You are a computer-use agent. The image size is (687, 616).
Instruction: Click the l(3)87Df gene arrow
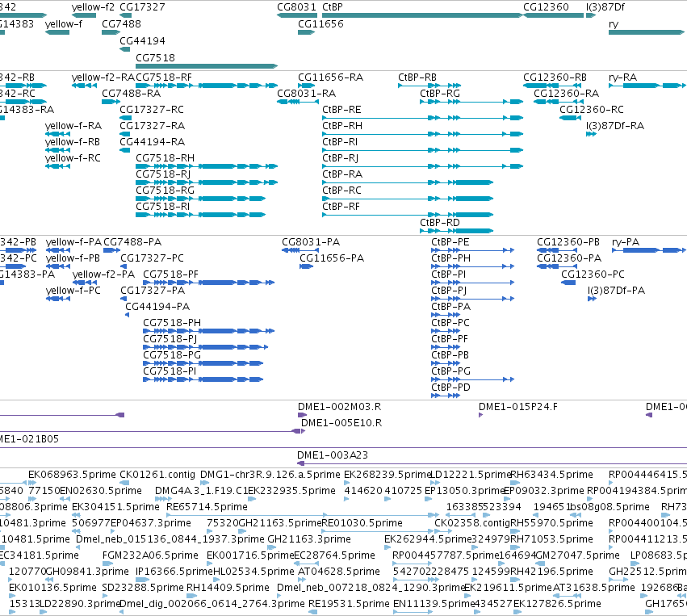pyautogui.click(x=591, y=15)
